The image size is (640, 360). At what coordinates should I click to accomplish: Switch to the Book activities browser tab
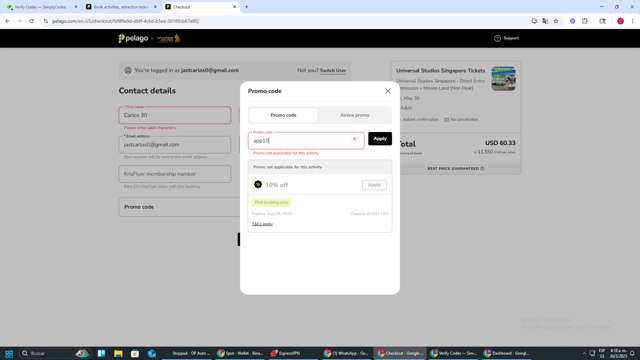[120, 7]
